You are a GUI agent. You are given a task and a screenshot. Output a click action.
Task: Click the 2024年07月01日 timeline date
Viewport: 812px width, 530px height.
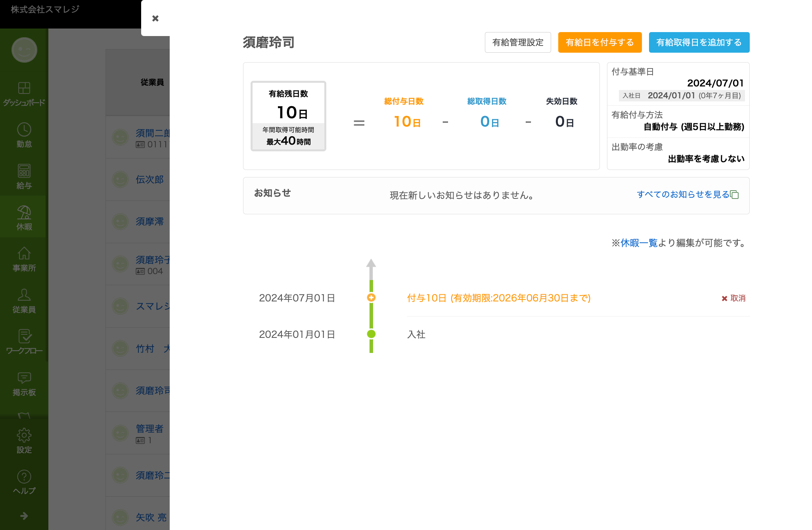297,298
